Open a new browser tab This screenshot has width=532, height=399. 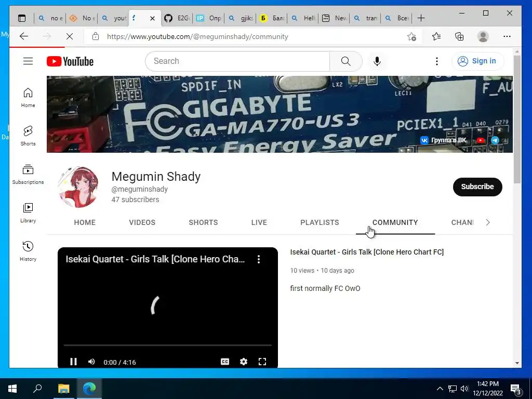[421, 18]
